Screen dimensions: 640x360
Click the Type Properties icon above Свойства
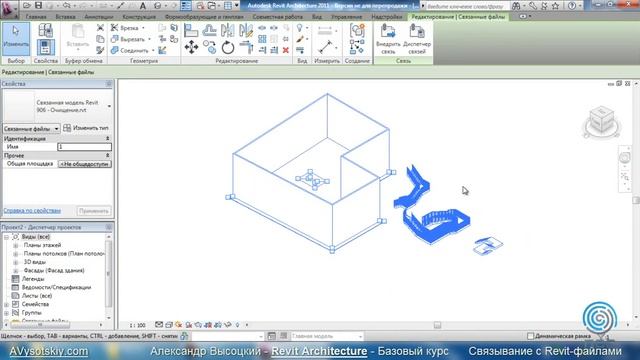click(x=45, y=30)
